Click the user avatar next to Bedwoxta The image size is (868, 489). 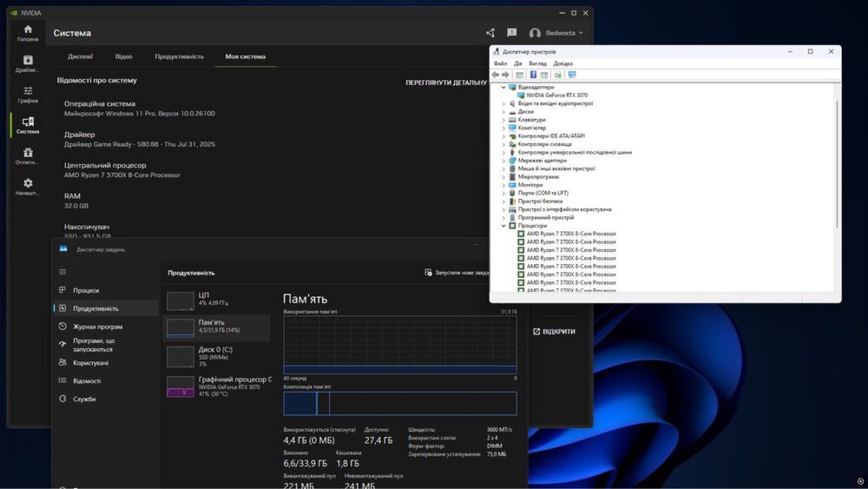click(535, 33)
